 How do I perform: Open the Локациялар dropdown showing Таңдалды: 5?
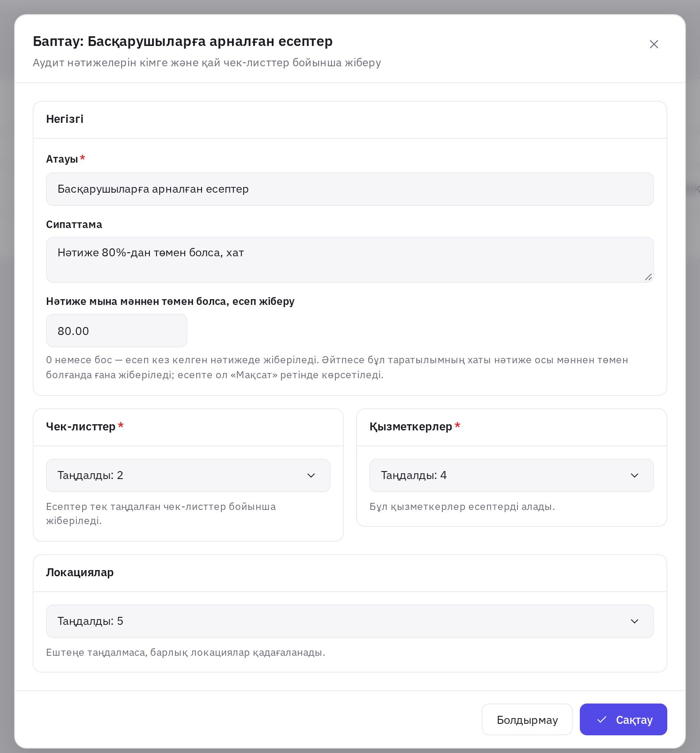click(x=350, y=621)
